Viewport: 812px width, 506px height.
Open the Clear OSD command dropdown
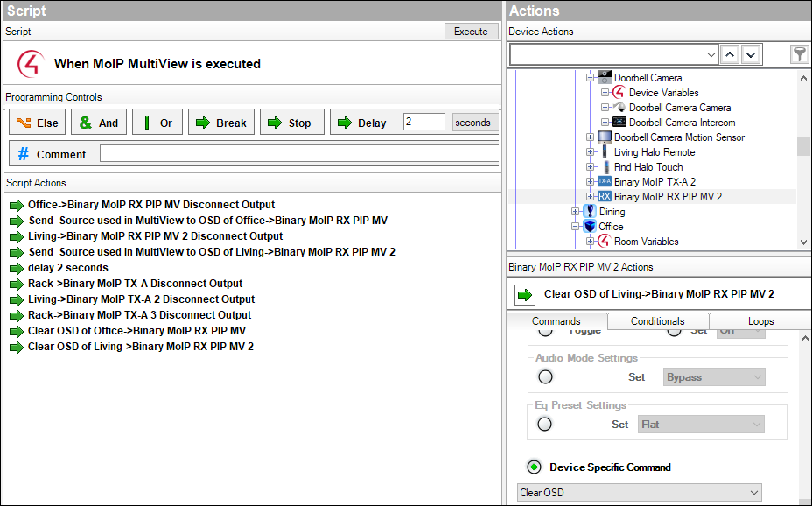(x=639, y=493)
